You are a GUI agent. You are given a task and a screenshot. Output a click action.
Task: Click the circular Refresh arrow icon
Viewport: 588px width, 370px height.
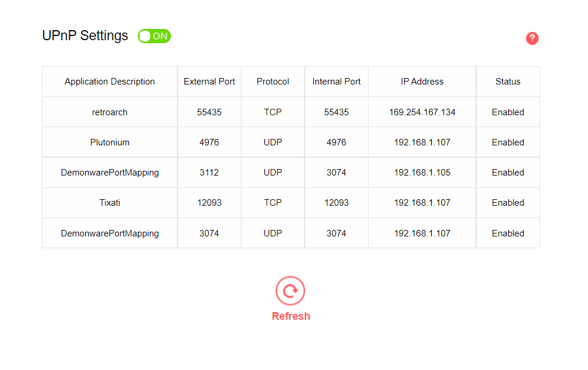click(x=290, y=291)
